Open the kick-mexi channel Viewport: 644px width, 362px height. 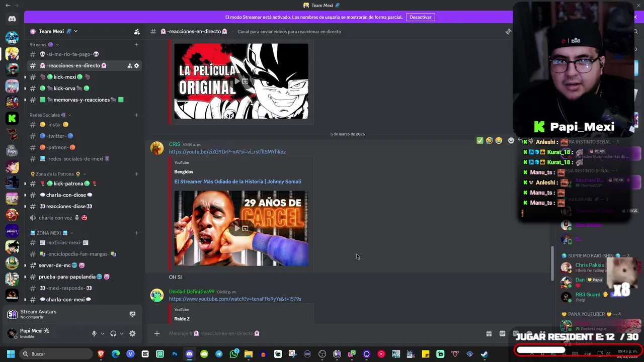(84, 77)
